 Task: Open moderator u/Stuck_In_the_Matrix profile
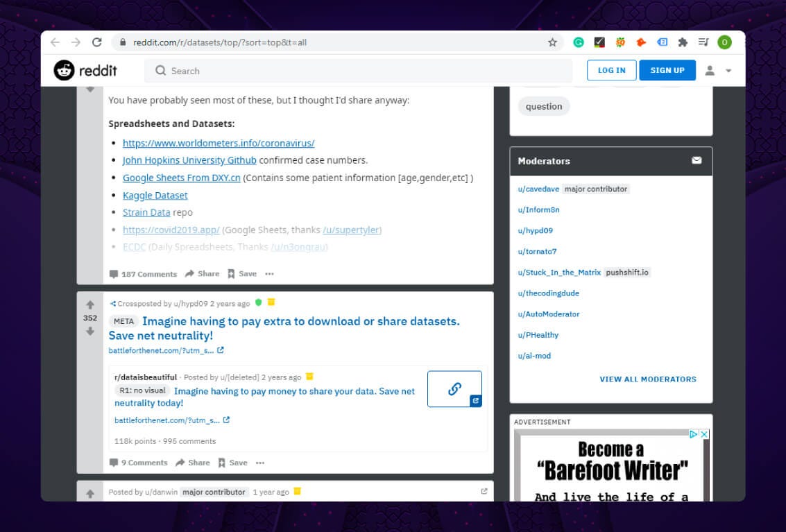(559, 273)
